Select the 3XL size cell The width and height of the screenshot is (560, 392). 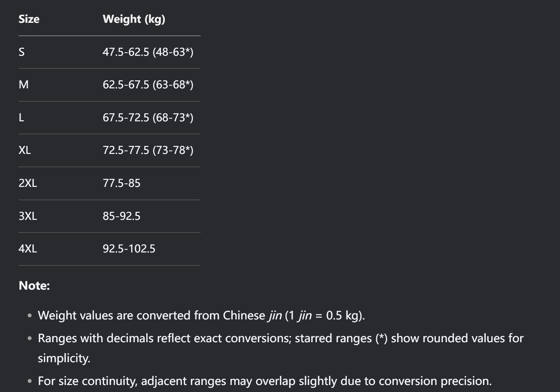28,216
